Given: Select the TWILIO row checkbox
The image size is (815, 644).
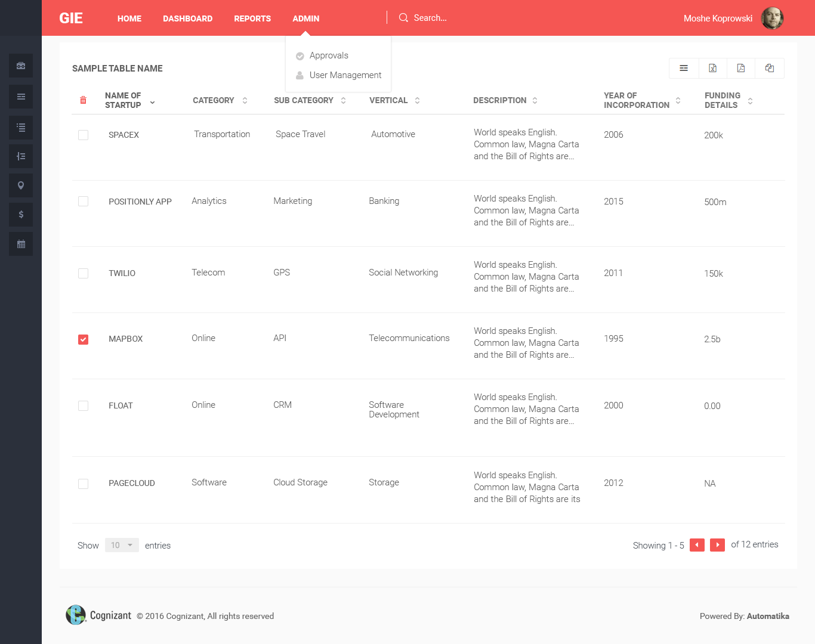Looking at the screenshot, I should pyautogui.click(x=83, y=273).
